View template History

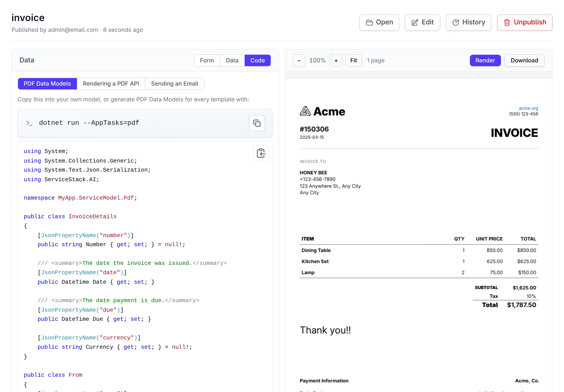click(x=468, y=22)
